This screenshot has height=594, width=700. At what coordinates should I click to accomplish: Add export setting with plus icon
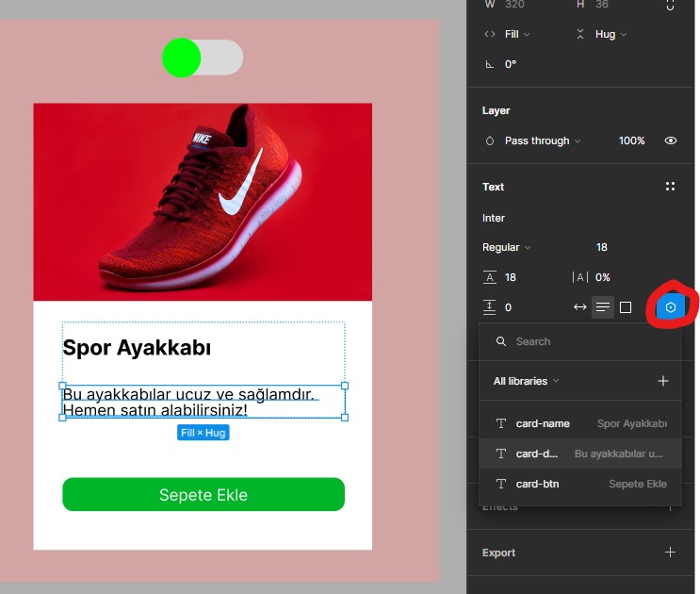click(x=670, y=553)
